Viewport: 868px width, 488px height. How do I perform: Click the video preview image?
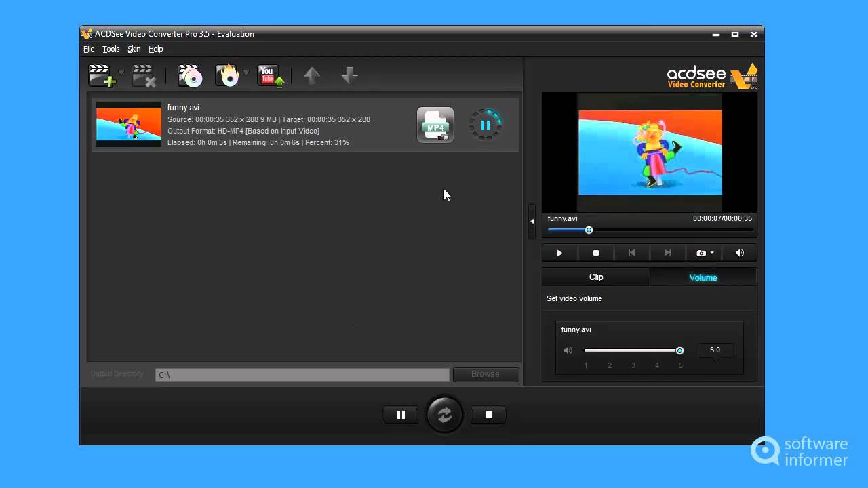(x=650, y=152)
